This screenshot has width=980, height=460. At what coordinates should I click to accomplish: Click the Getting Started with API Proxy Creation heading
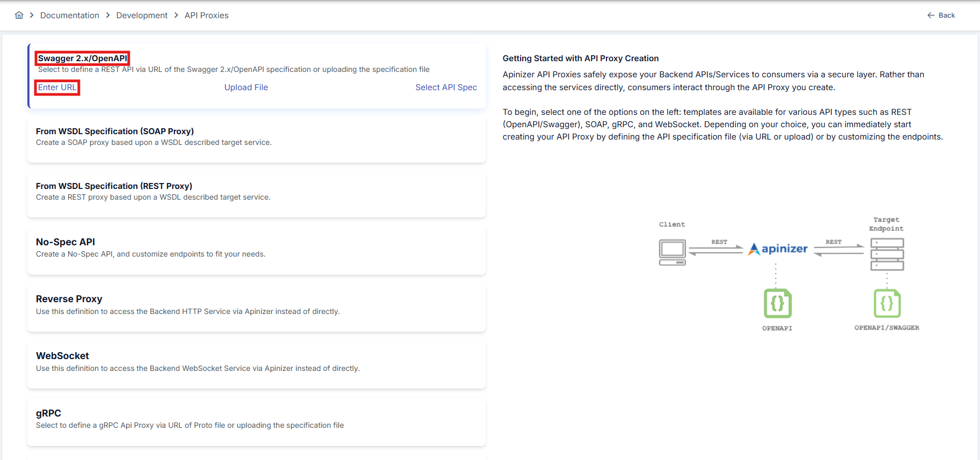coord(581,58)
